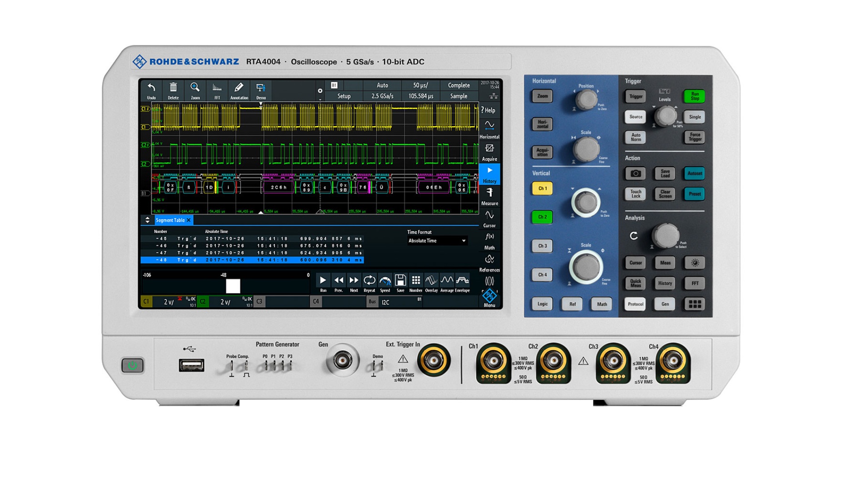
Task: Toggle the green Ch 2 front-panel key
Action: pos(542,217)
